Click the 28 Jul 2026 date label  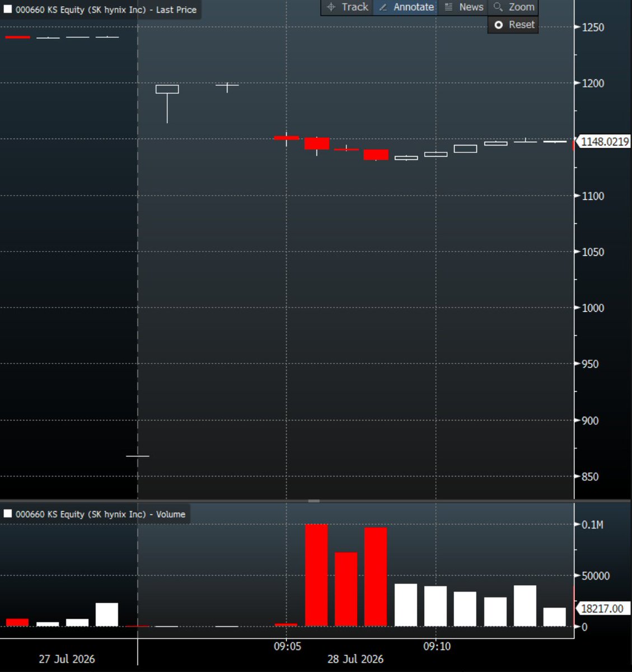click(x=355, y=659)
